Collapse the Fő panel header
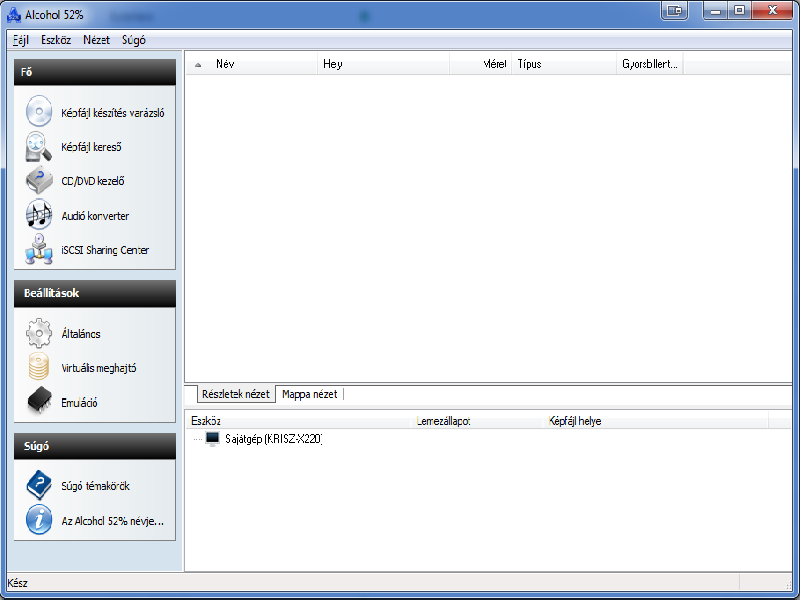The image size is (800, 600). 95,72
